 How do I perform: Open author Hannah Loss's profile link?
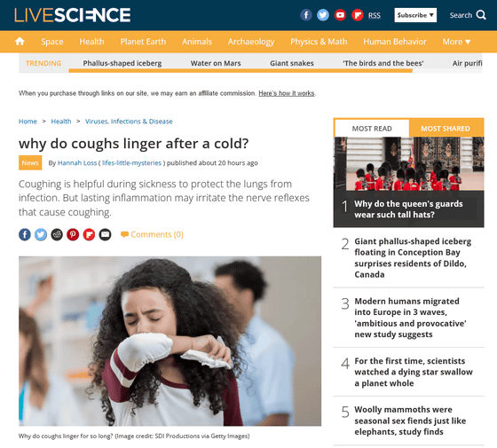77,163
